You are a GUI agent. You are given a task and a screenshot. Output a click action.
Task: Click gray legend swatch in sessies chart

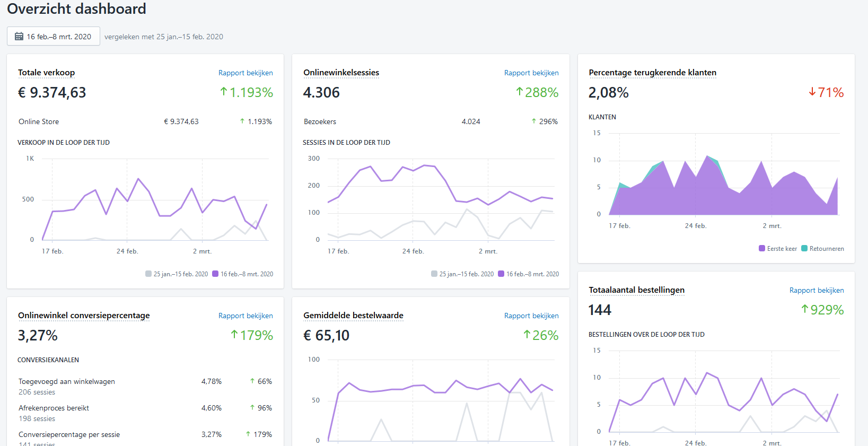pos(434,274)
